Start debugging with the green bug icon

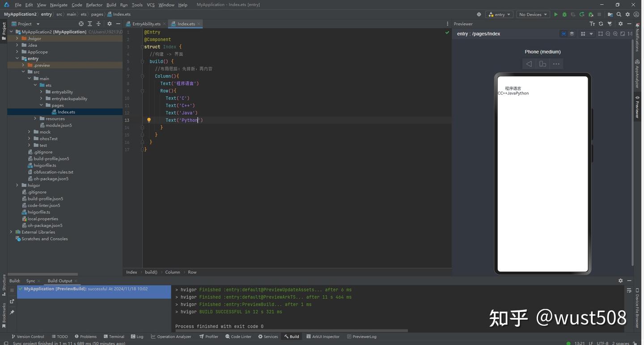(x=564, y=14)
